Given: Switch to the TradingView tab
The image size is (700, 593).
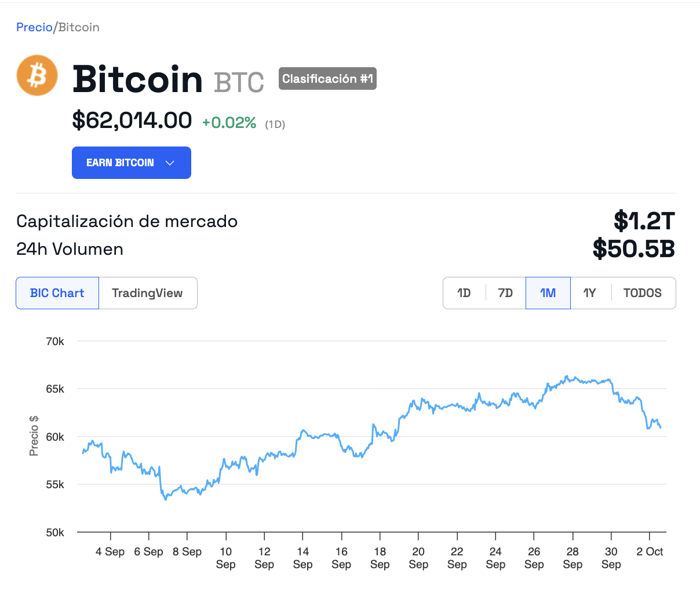Looking at the screenshot, I should (x=148, y=293).
